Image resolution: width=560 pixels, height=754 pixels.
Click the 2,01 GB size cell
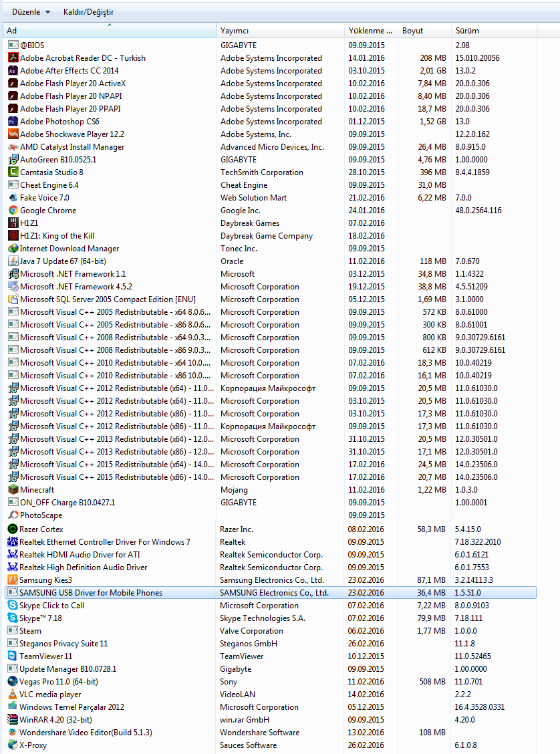click(433, 70)
